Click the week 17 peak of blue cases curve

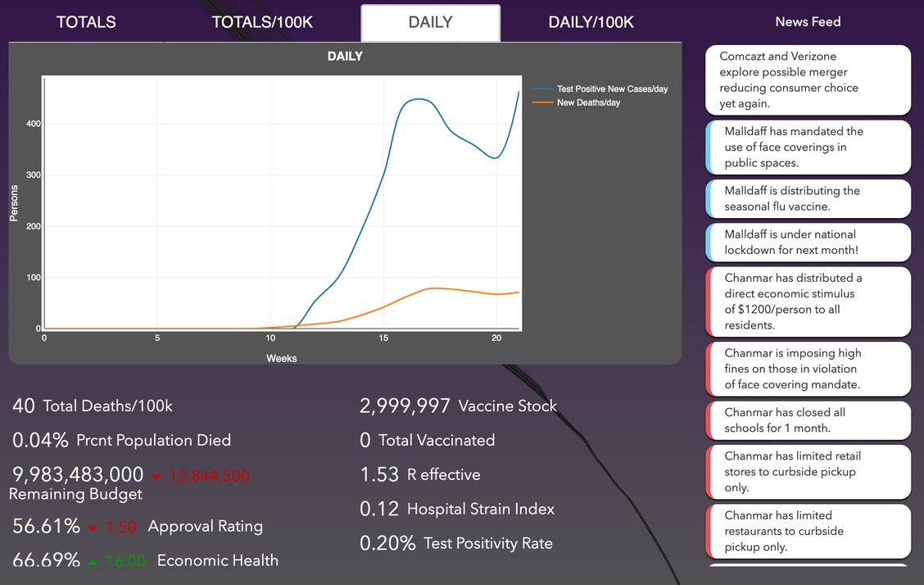click(x=419, y=99)
